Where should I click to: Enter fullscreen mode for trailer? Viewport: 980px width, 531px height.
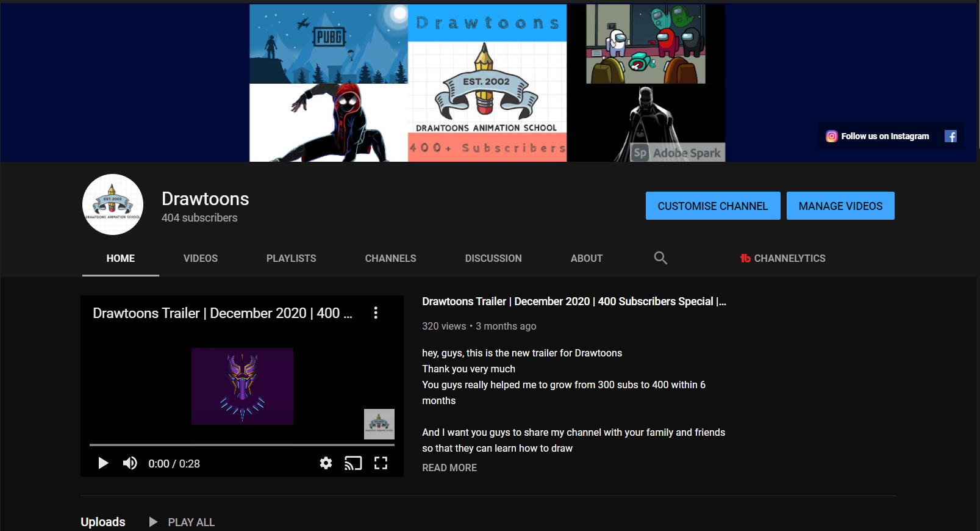click(x=381, y=463)
